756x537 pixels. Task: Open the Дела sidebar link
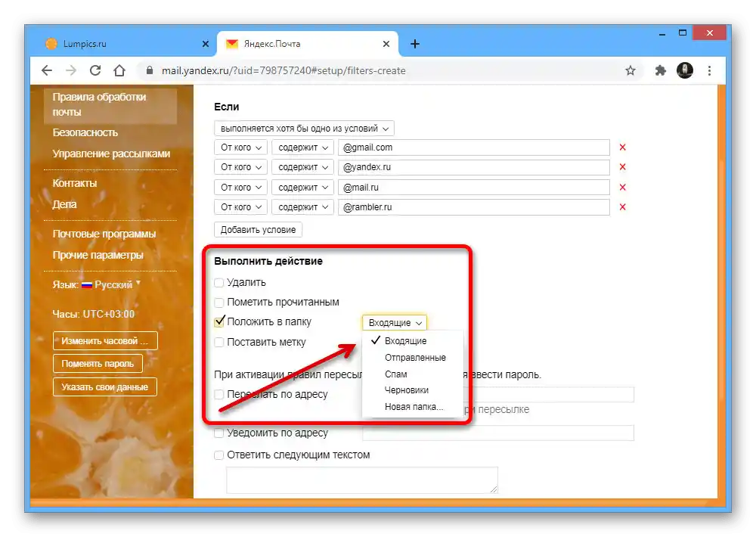64,204
